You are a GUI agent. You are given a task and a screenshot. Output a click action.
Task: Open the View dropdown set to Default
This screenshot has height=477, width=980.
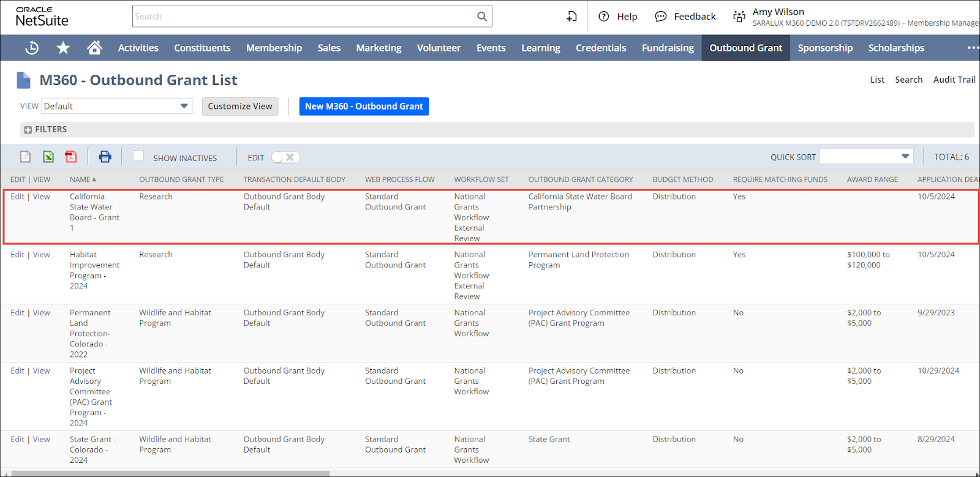(x=116, y=106)
